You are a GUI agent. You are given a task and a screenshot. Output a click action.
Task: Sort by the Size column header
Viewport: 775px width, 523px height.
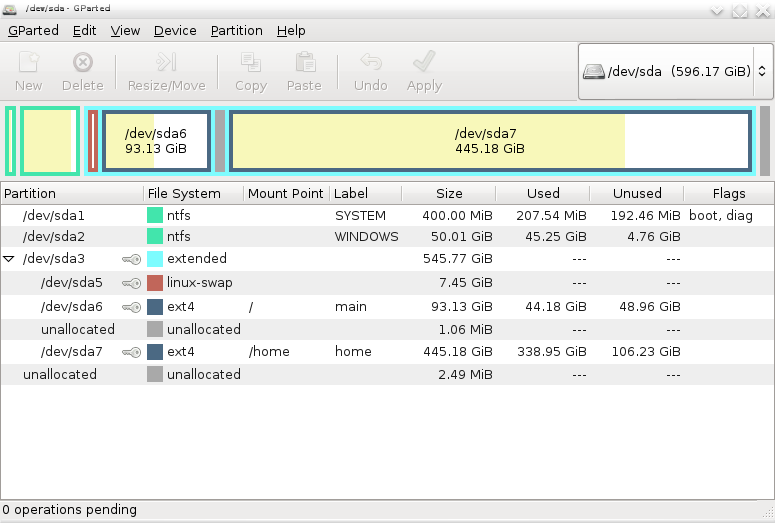click(x=449, y=193)
